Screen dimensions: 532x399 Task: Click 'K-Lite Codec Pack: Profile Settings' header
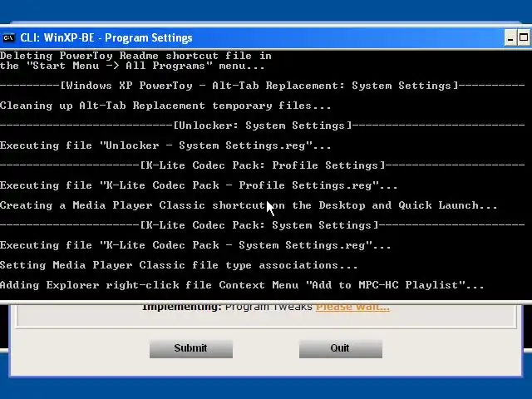click(263, 165)
